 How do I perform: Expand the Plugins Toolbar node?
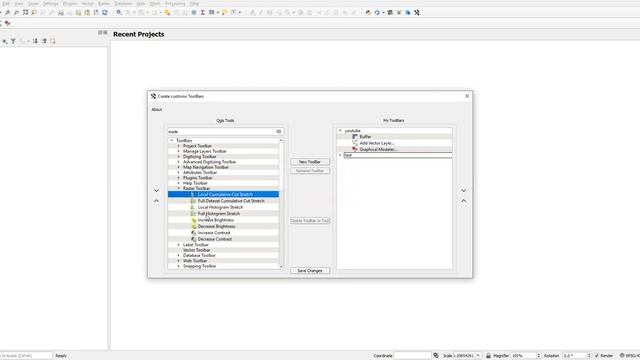point(178,178)
